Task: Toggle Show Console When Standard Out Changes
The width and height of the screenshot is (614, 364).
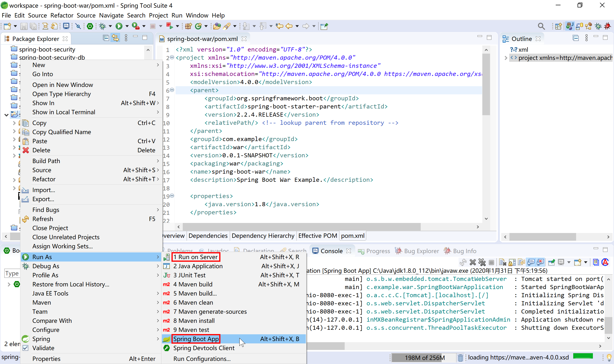Action: (531, 262)
